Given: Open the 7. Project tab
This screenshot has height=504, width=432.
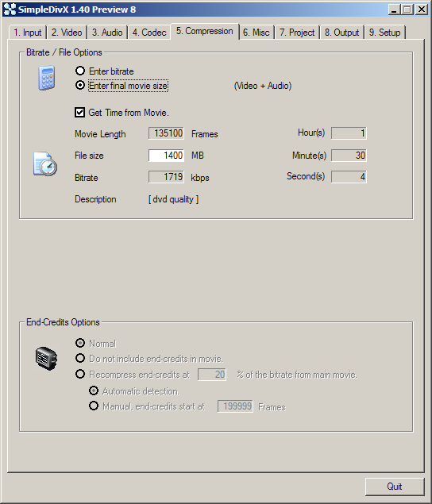Looking at the screenshot, I should 297,33.
